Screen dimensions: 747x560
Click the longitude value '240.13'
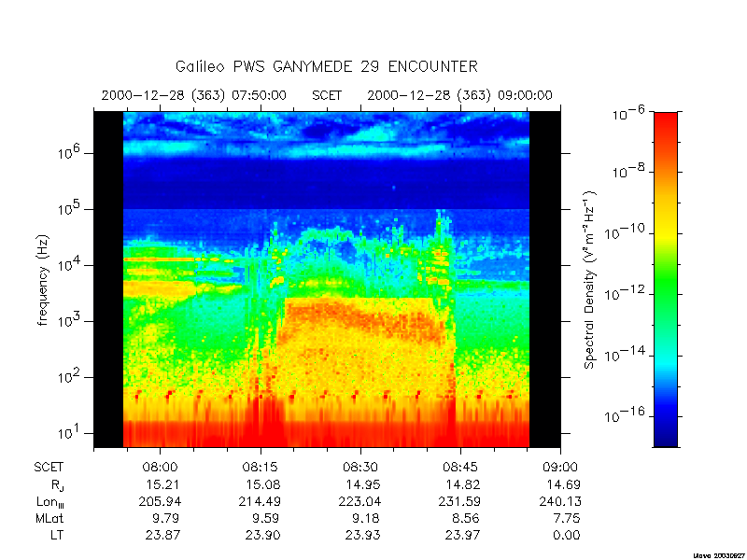click(x=560, y=501)
